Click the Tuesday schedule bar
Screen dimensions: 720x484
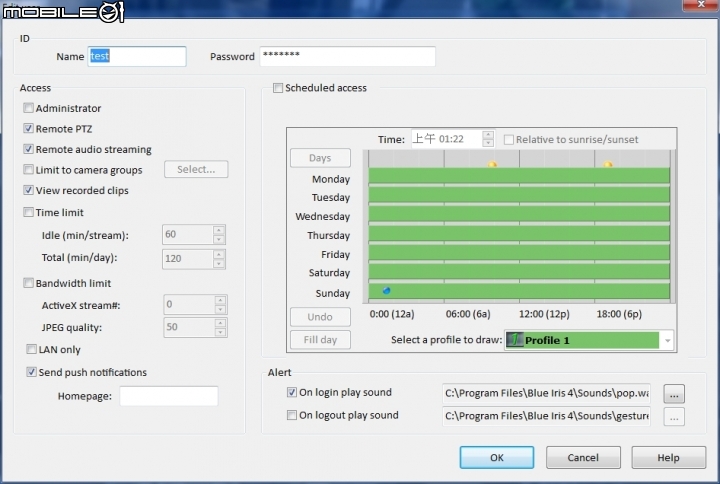click(519, 195)
